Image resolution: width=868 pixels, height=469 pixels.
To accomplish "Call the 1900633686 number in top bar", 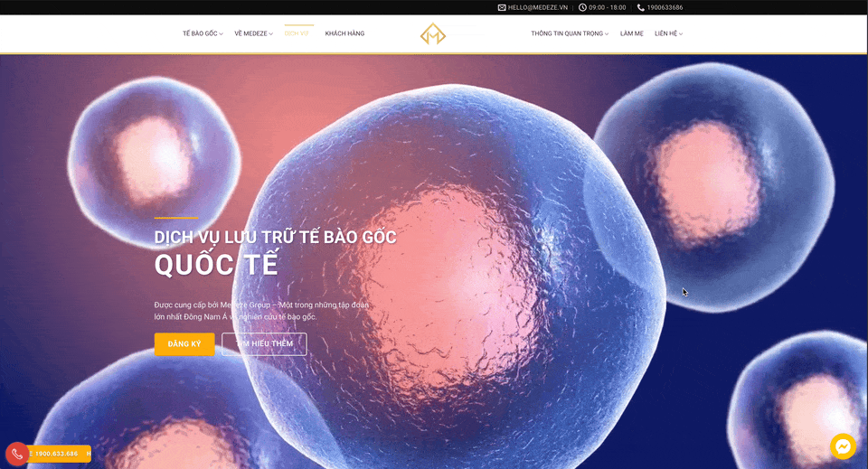I will click(665, 7).
